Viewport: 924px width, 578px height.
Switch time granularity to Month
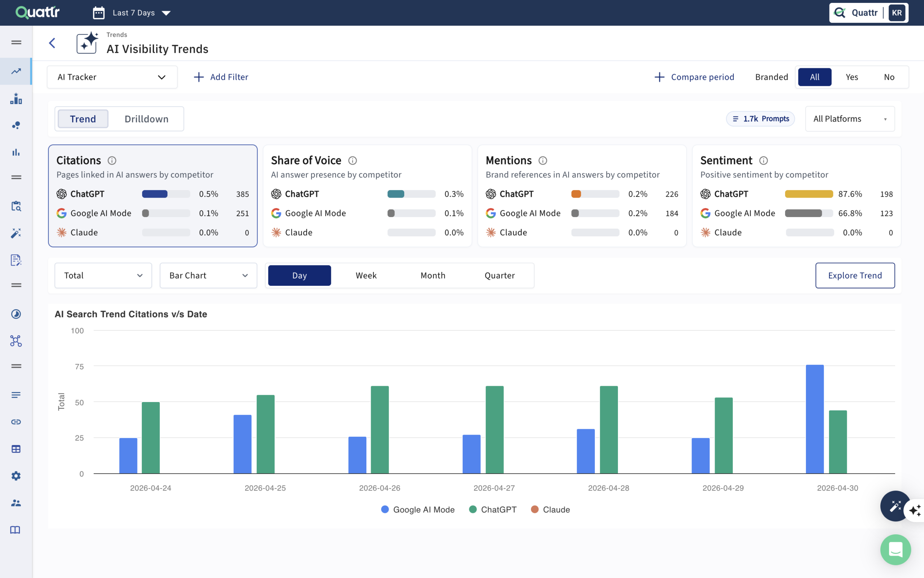pos(433,275)
